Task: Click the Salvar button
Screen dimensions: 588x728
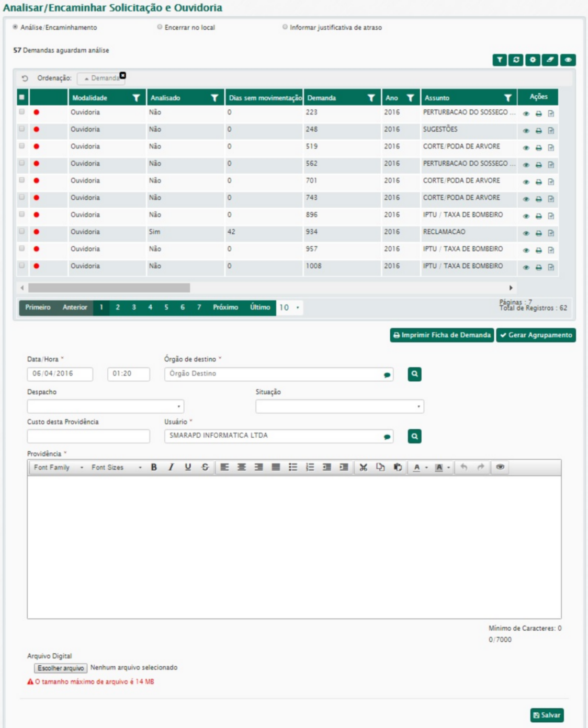Action: point(547,715)
